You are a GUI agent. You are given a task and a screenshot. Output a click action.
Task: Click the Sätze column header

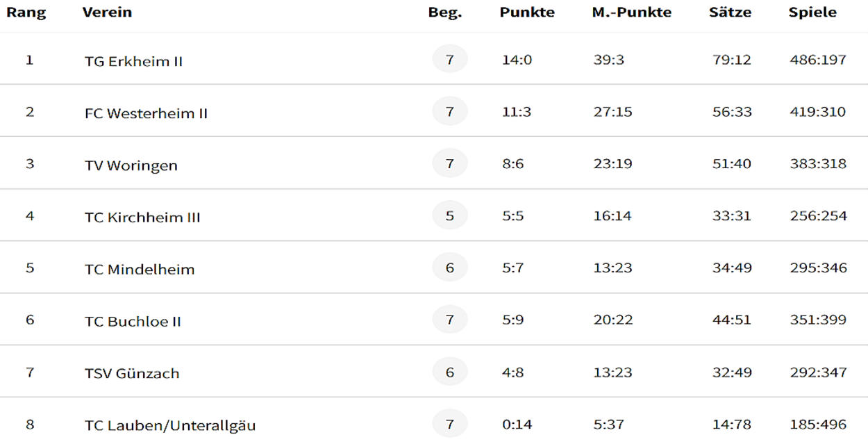731,13
